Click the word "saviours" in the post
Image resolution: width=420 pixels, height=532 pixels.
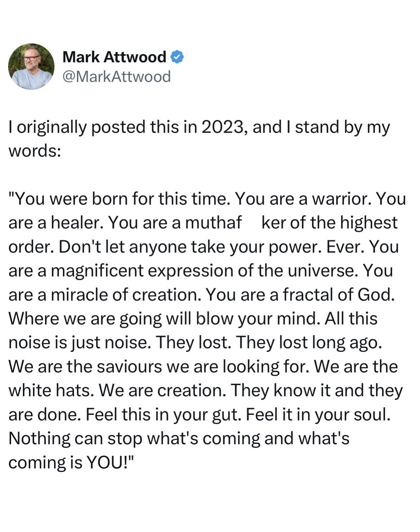[x=129, y=367]
